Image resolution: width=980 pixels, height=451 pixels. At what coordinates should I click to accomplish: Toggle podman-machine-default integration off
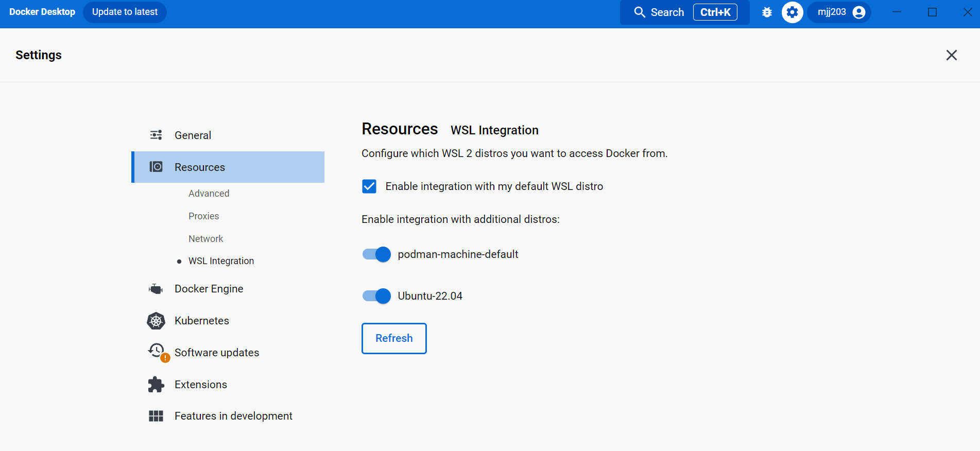click(x=376, y=254)
